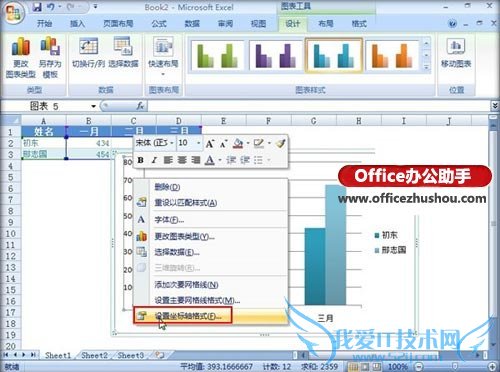Click Move Chart button
Viewport: 500px width, 372px height.
tap(456, 53)
